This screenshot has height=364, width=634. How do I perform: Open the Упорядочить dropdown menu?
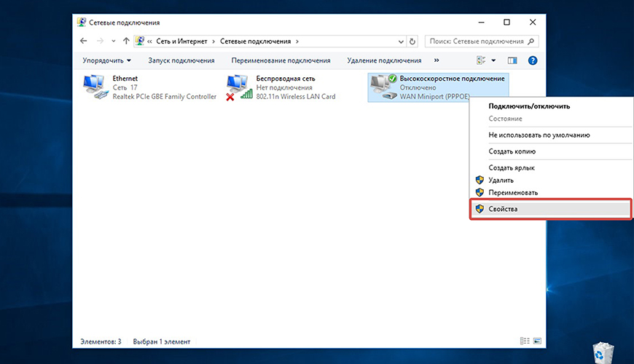click(106, 60)
